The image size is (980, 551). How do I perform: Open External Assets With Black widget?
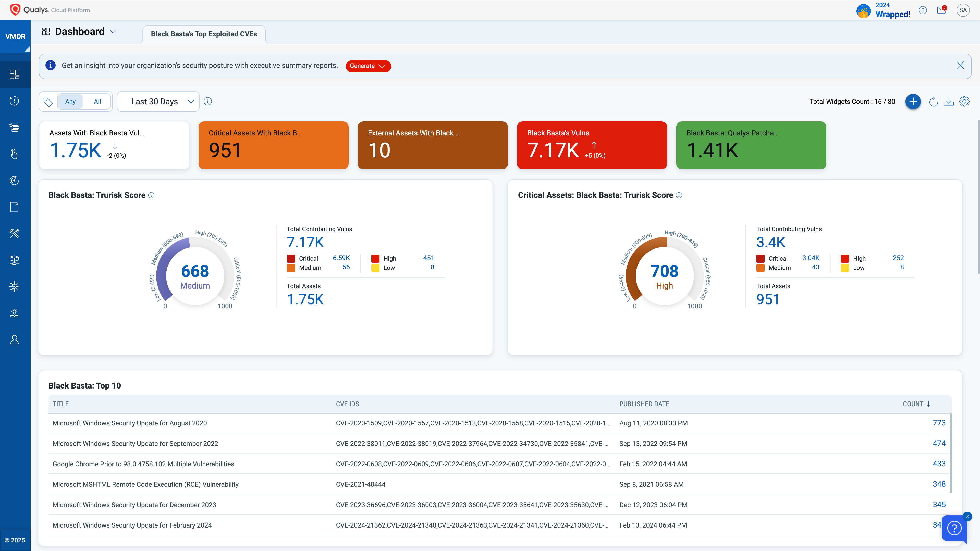pos(433,145)
